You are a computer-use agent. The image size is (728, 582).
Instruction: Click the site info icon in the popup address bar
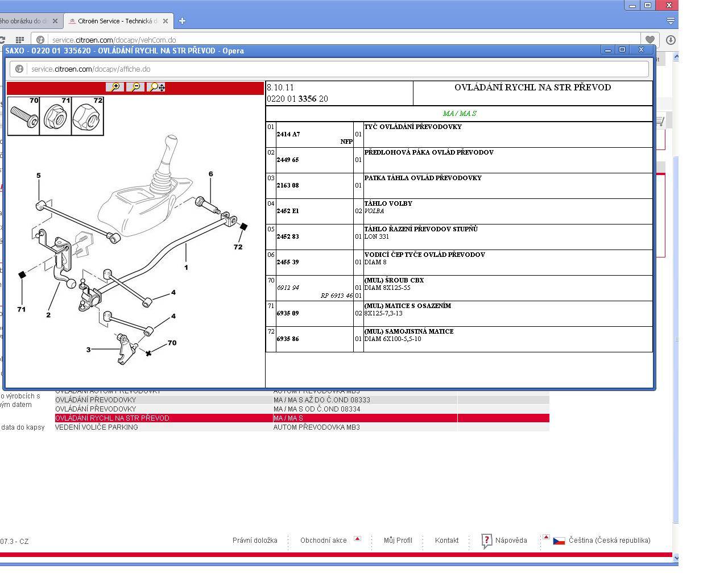tap(19, 69)
